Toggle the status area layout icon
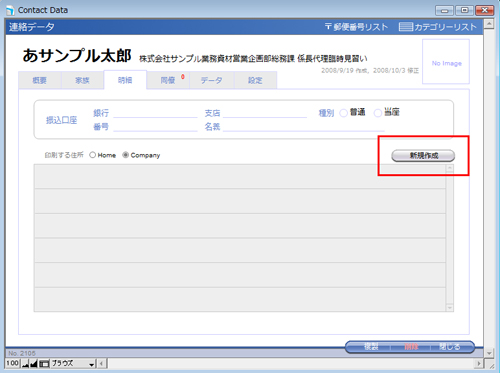Viewport: 500px width, 373px height. 44,364
